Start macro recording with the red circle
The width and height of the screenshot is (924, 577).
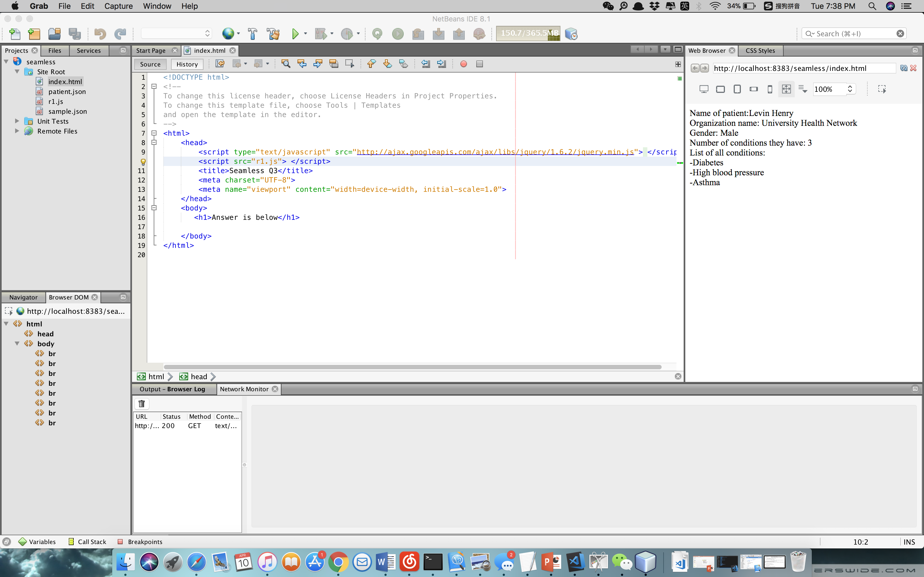point(464,64)
